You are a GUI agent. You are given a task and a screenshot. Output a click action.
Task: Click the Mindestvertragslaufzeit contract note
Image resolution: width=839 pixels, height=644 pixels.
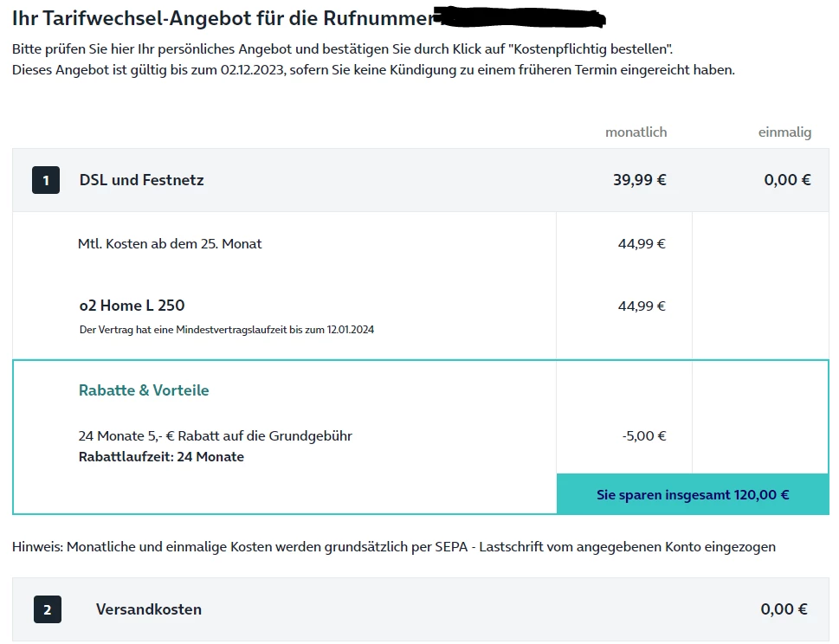(227, 330)
